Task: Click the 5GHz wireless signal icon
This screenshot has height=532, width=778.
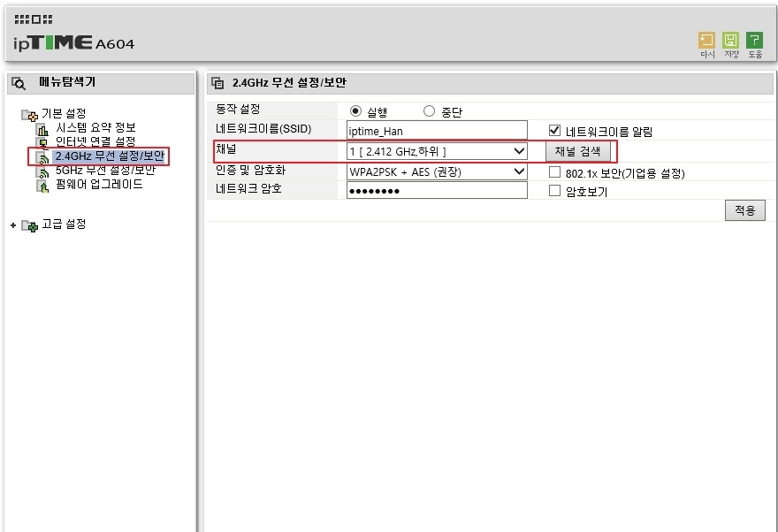Action: click(x=42, y=172)
